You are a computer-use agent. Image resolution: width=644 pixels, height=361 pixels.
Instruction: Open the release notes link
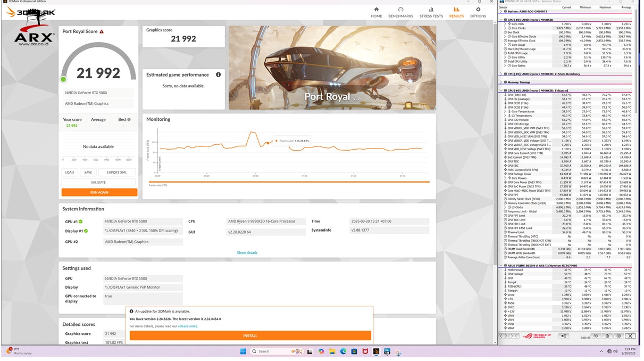coord(188,326)
